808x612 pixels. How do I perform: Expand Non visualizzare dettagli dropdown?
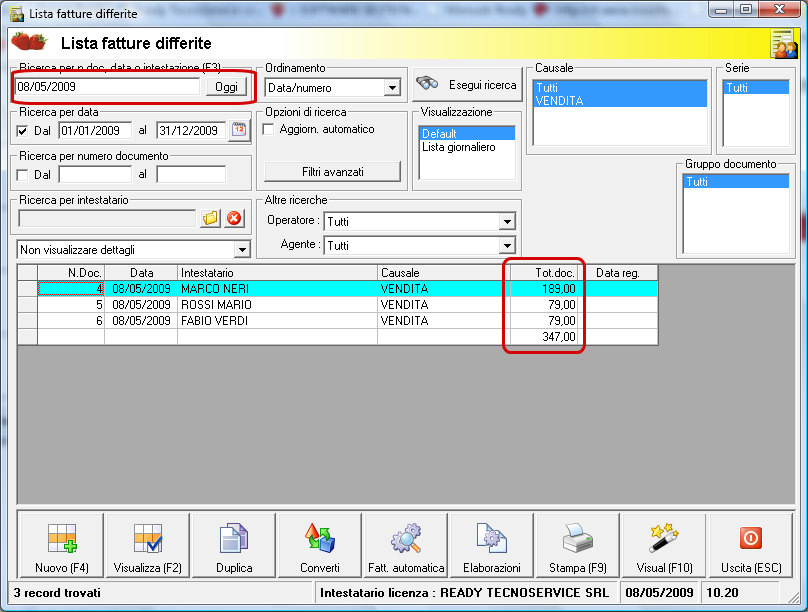242,250
